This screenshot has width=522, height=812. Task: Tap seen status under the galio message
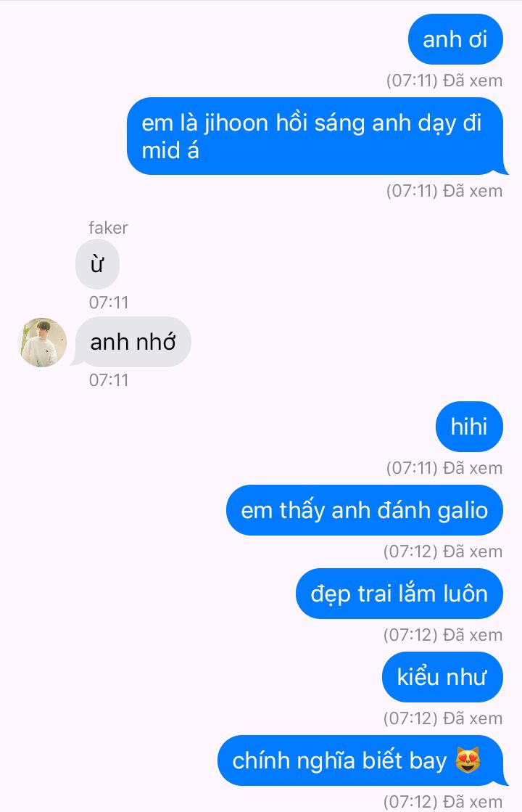pos(443,551)
